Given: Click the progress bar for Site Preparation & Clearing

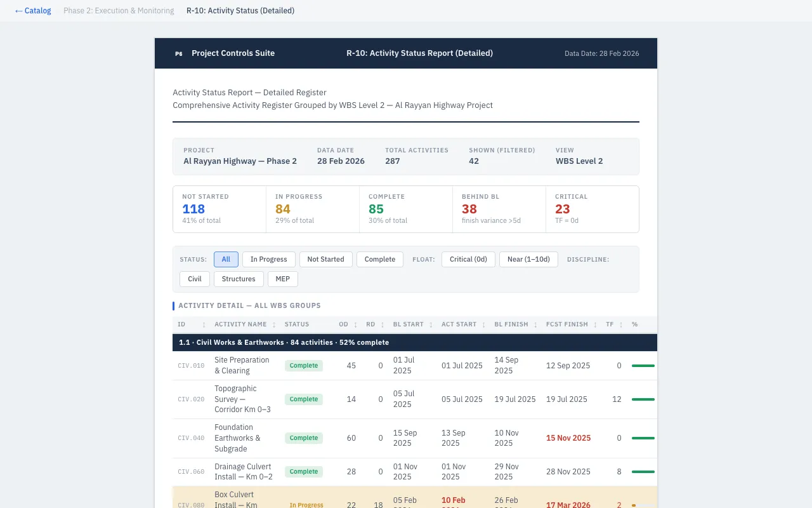Looking at the screenshot, I should pyautogui.click(x=643, y=366).
